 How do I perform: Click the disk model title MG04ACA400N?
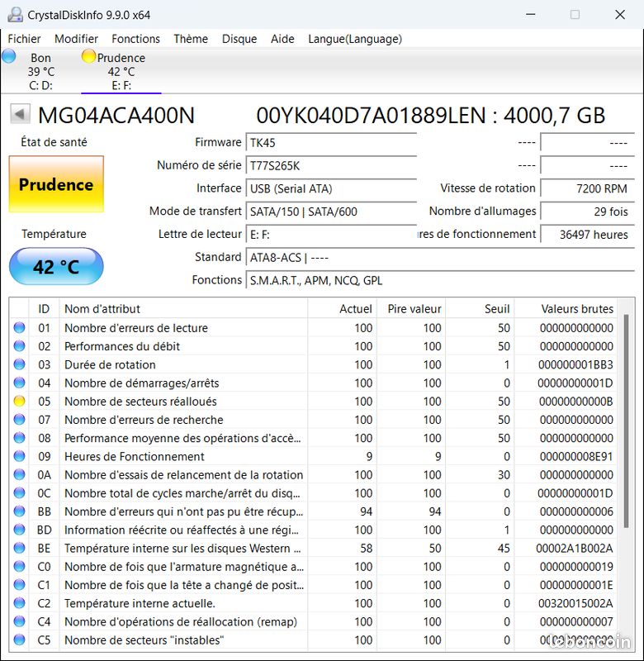pos(116,116)
